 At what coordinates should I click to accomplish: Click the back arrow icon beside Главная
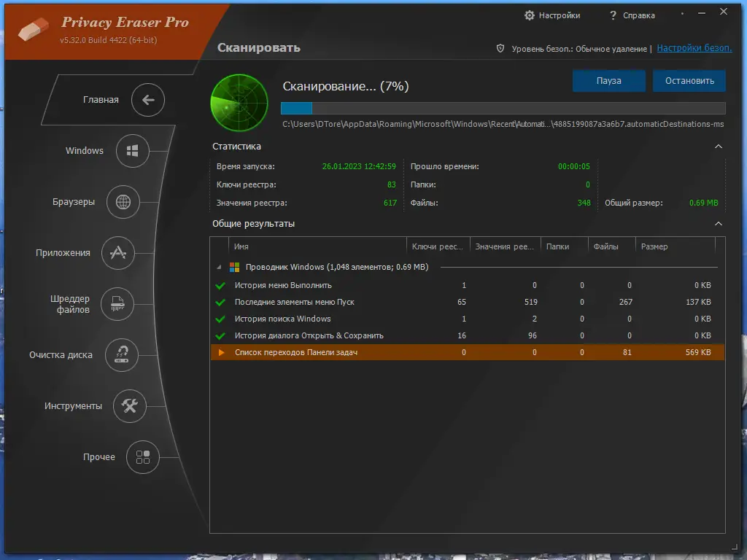(x=148, y=99)
